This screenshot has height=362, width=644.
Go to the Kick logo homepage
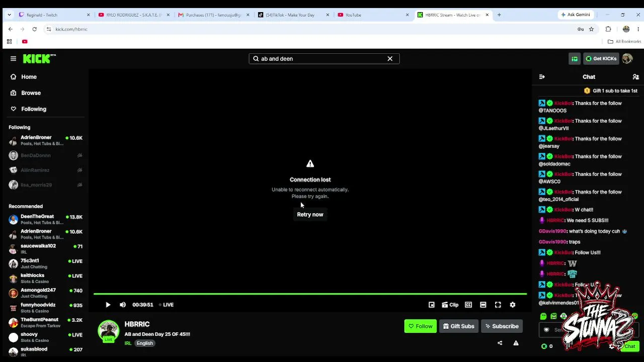39,59
